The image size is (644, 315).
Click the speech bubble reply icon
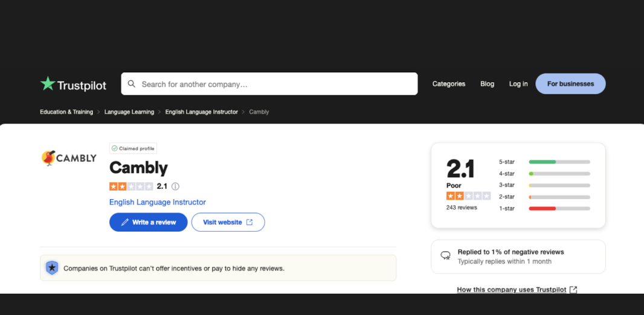coord(446,256)
